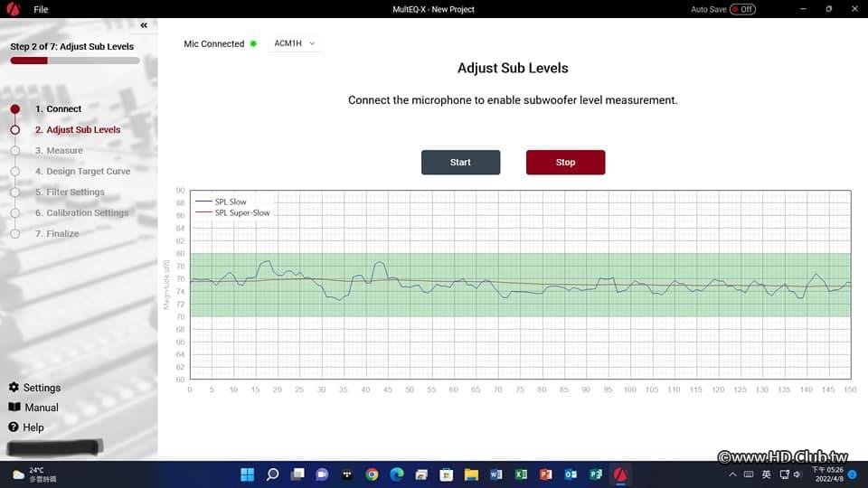Open Microsoft Store on taskbar
This screenshot has height=488, width=868.
[x=446, y=474]
